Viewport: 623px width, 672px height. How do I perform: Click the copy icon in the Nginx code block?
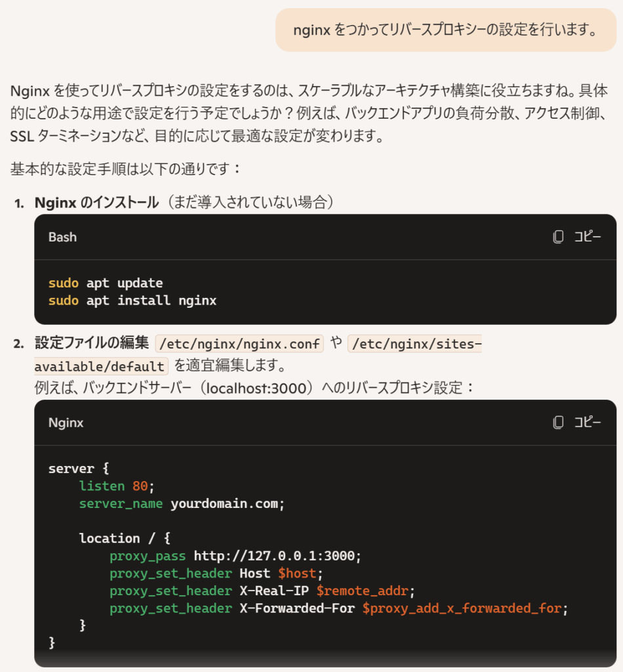coord(558,423)
